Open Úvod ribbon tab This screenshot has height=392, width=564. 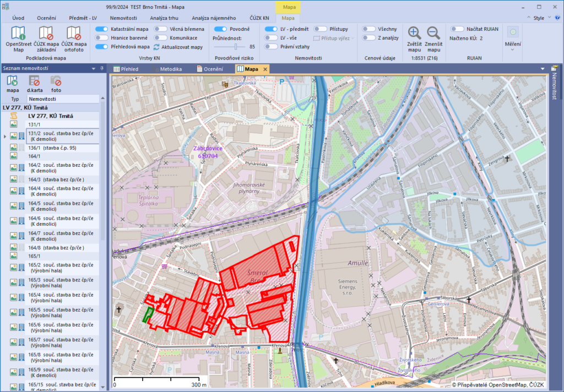[x=18, y=18]
